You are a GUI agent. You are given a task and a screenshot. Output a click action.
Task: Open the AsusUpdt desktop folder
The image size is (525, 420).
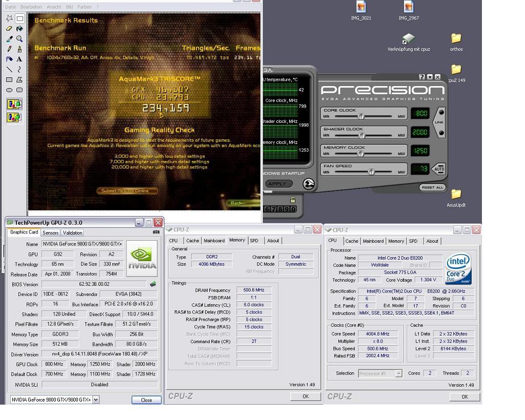click(x=456, y=198)
